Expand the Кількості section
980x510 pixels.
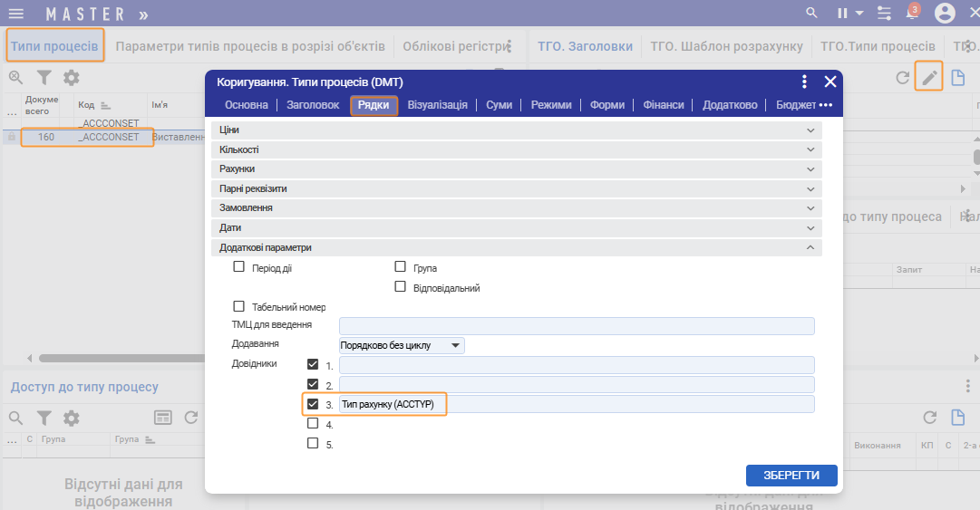516,149
